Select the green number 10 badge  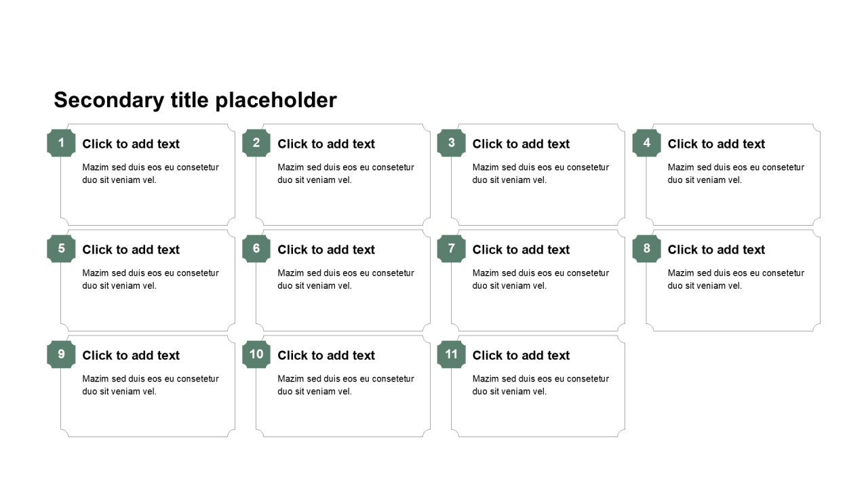[x=256, y=354]
